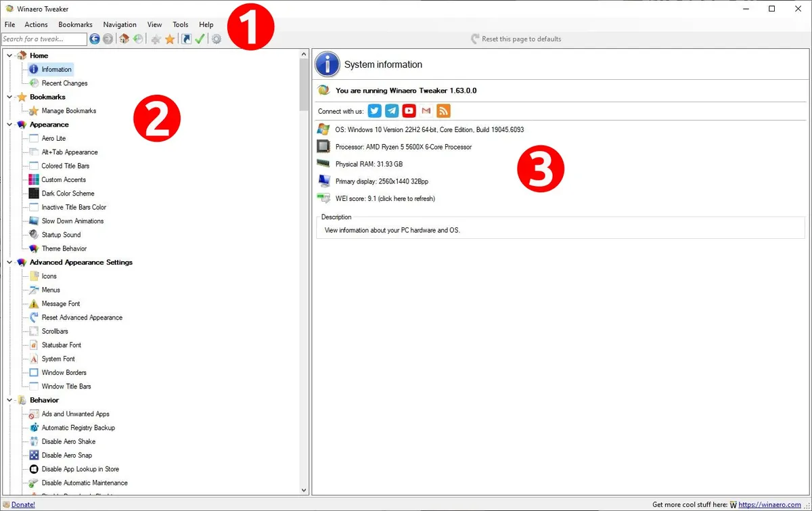Open the Tools menu
The image size is (812, 511).
pos(180,24)
